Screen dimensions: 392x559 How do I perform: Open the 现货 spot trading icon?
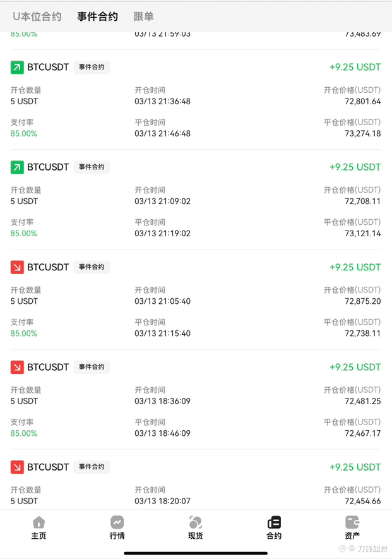(x=195, y=527)
